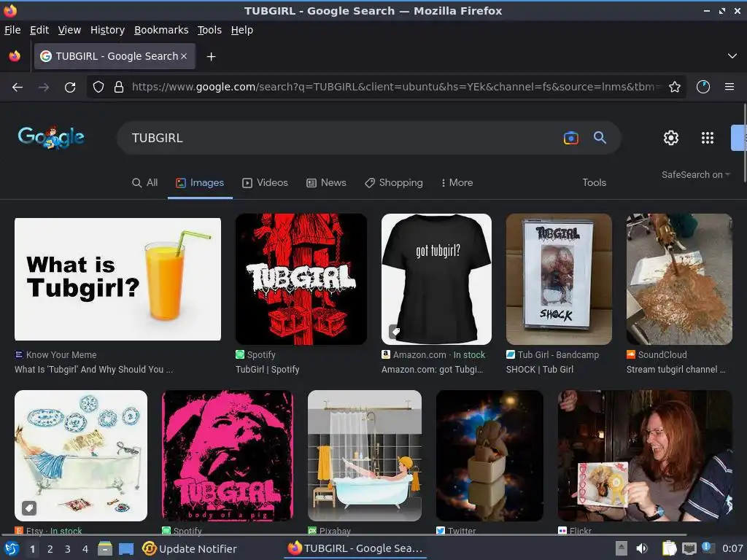
Task: Open the Help menu
Action: pyautogui.click(x=242, y=30)
